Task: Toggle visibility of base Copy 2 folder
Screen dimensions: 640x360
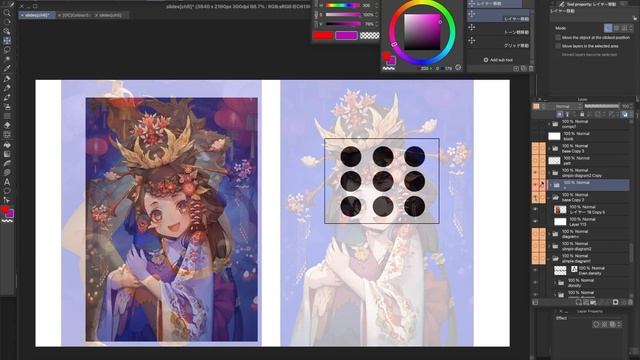Action: pyautogui.click(x=535, y=197)
